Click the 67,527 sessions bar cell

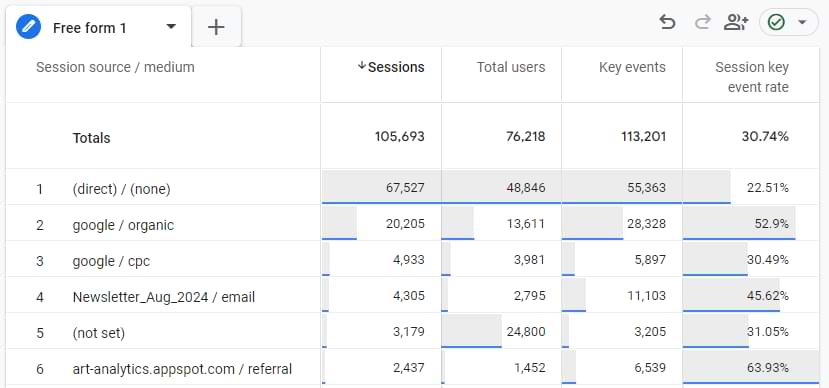pos(381,187)
